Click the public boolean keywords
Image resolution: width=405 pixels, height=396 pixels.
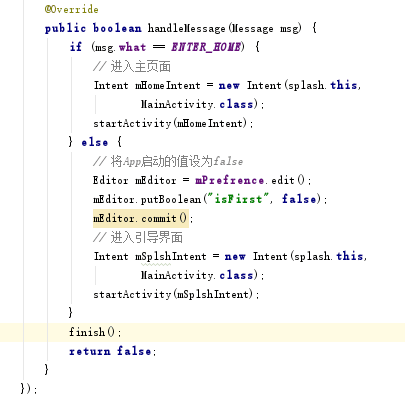click(x=93, y=28)
